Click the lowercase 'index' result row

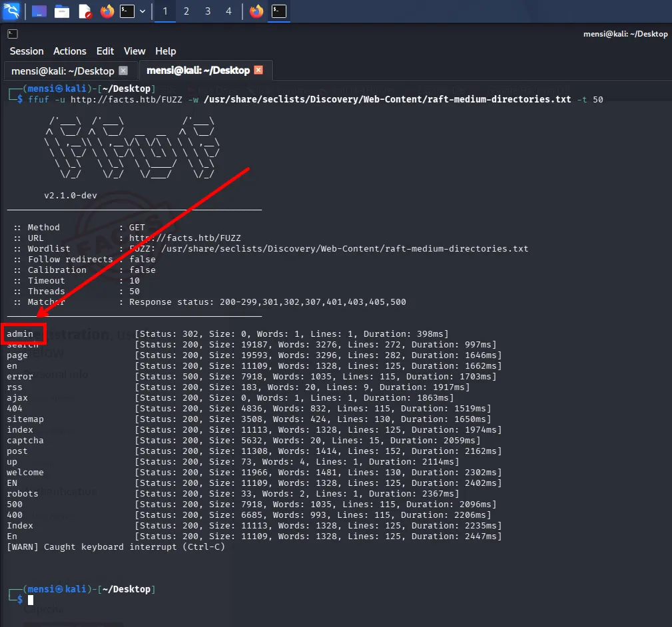[x=254, y=430]
